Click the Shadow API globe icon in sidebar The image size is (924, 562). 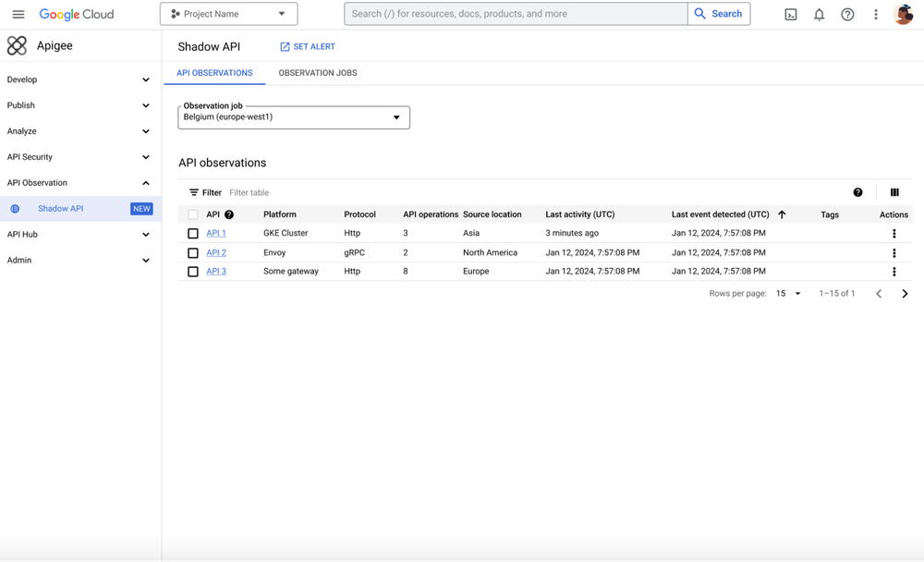[16, 209]
